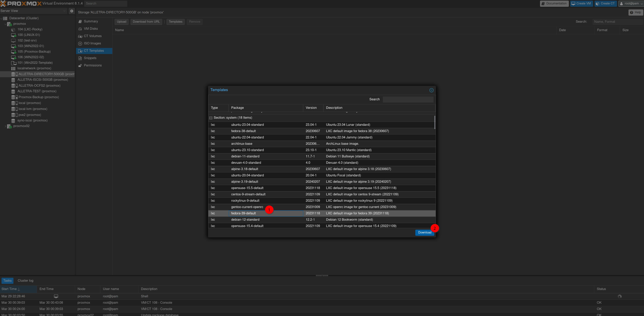Switch to the Cluster log tab
Image resolution: width=644 pixels, height=316 pixels.
(x=26, y=281)
